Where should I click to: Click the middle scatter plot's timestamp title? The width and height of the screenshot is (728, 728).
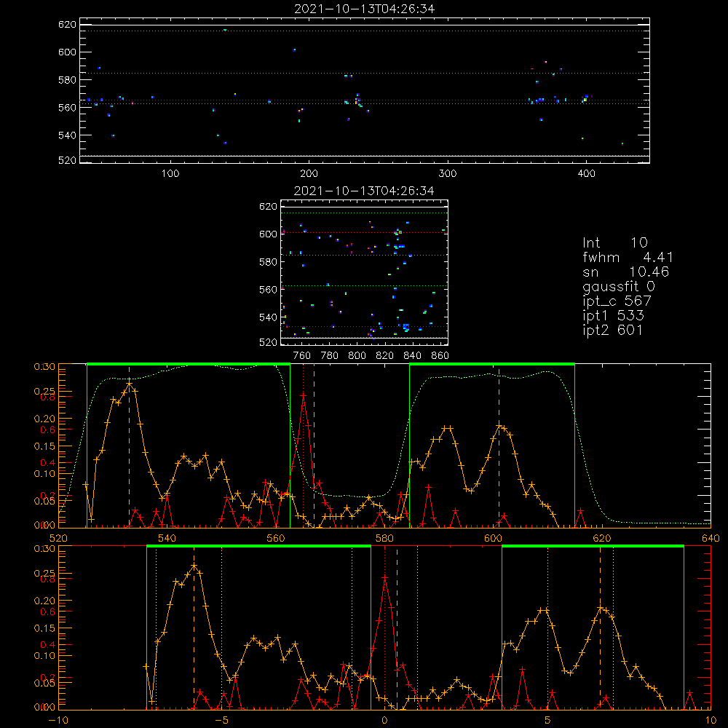pos(364,191)
